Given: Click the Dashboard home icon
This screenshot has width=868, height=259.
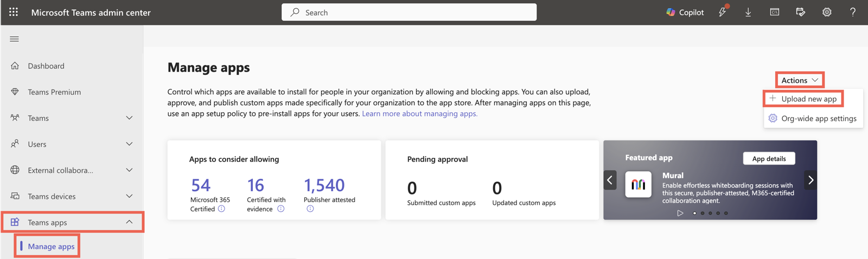Looking at the screenshot, I should [15, 66].
